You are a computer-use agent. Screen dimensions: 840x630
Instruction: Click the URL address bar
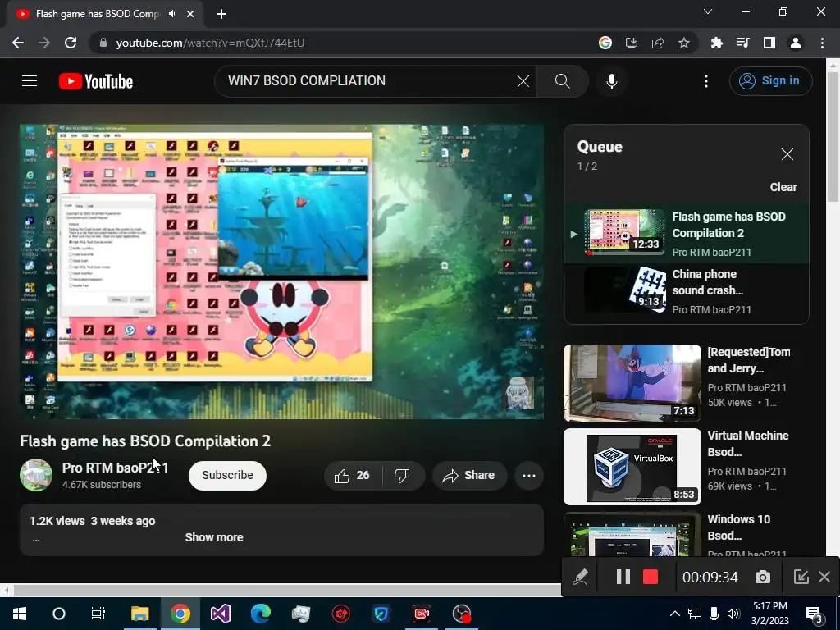(343, 43)
